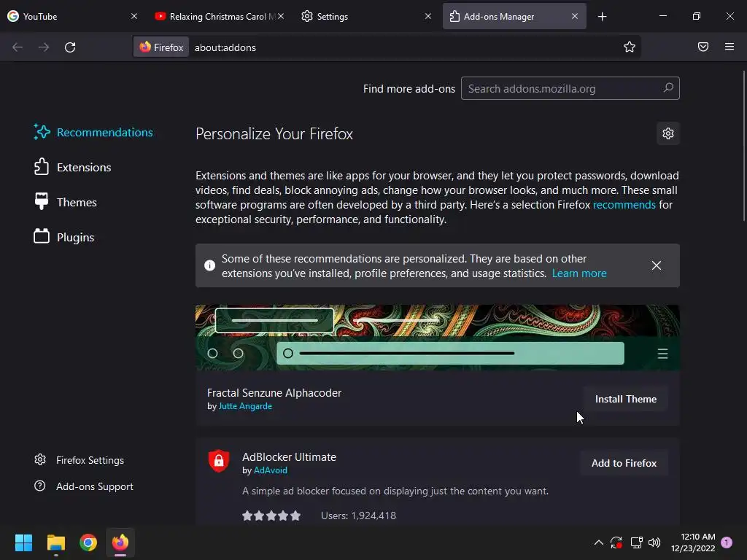
Task: Bookmark this page with star icon
Action: click(630, 47)
